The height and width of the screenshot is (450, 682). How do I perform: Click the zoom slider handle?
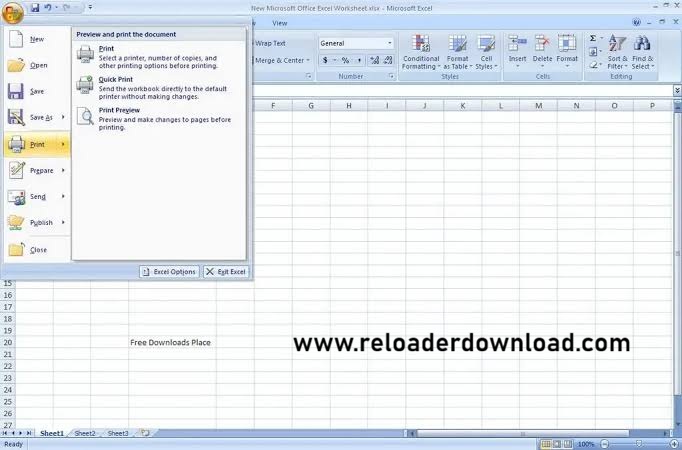point(639,444)
